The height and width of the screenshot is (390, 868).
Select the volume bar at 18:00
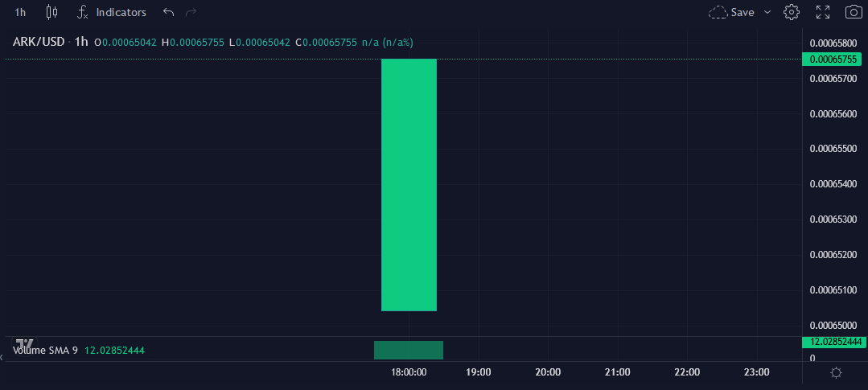409,350
